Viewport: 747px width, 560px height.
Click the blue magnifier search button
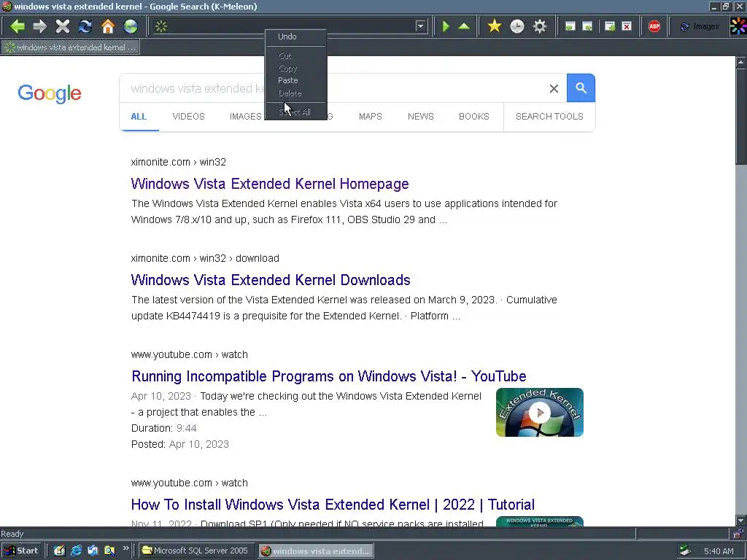(581, 87)
